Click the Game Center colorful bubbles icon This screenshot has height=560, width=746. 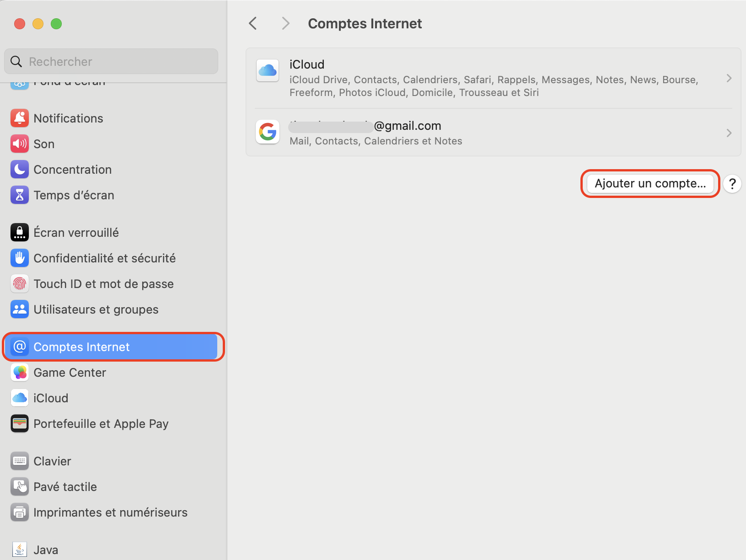[x=20, y=373]
